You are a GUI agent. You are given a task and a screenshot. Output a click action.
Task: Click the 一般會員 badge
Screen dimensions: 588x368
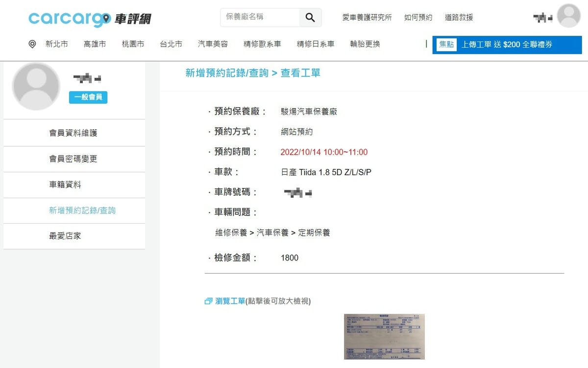pos(88,97)
